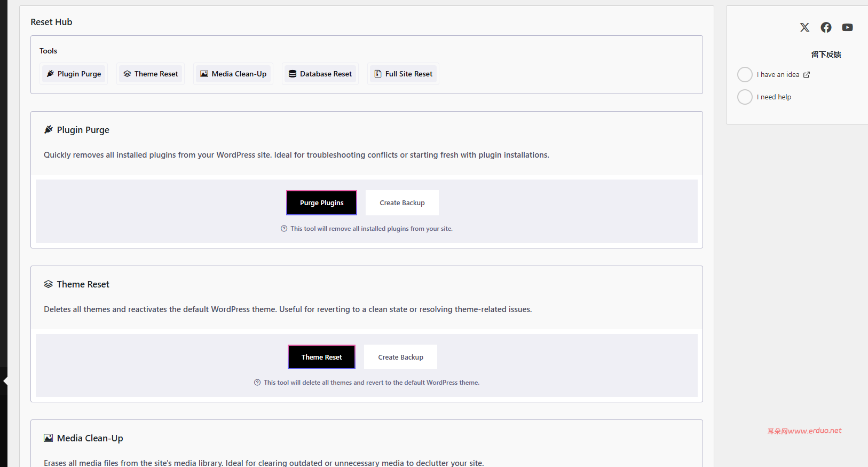Select the I need help radio
The width and height of the screenshot is (868, 467).
pyautogui.click(x=745, y=97)
